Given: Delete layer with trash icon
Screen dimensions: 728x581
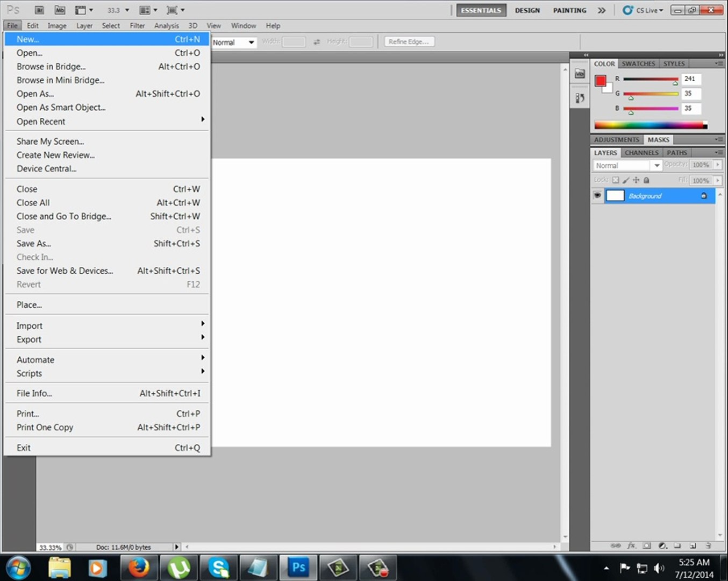Looking at the screenshot, I should pyautogui.click(x=709, y=545).
